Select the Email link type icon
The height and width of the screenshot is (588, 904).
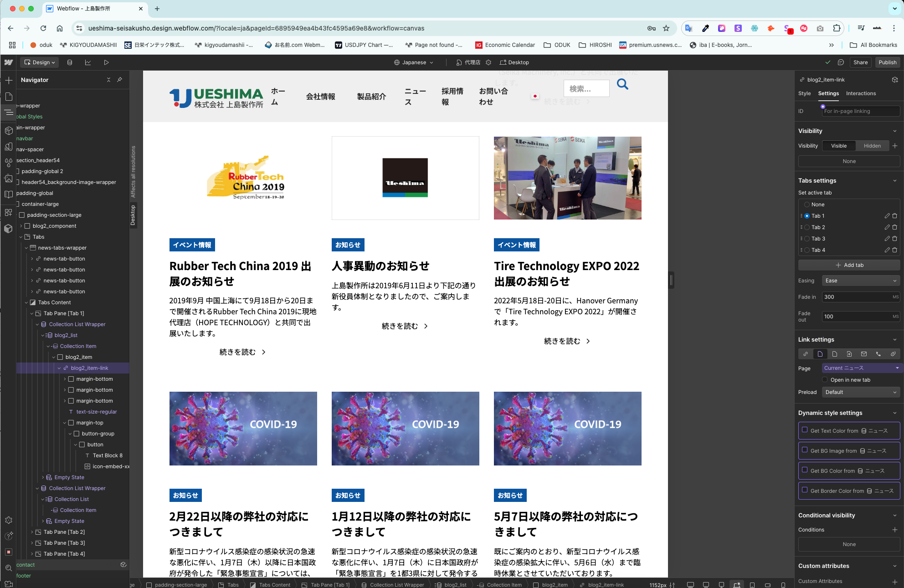click(864, 354)
